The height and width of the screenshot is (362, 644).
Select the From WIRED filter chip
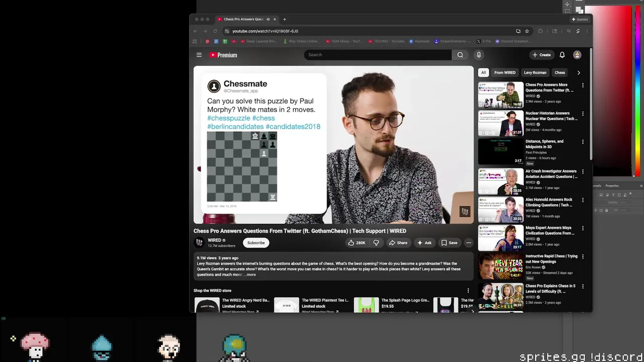(x=505, y=72)
